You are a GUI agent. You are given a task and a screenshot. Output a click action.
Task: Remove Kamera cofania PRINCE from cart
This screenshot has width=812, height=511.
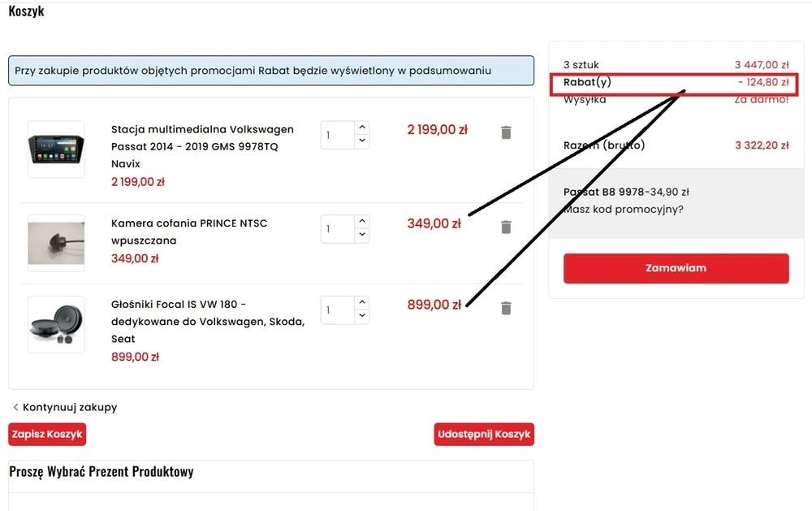pos(506,227)
